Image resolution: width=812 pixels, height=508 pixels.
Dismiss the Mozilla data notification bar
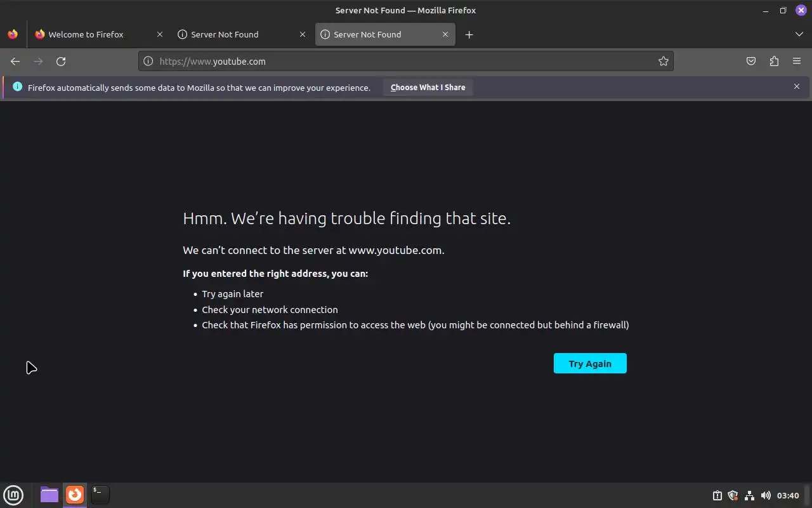[797, 86]
